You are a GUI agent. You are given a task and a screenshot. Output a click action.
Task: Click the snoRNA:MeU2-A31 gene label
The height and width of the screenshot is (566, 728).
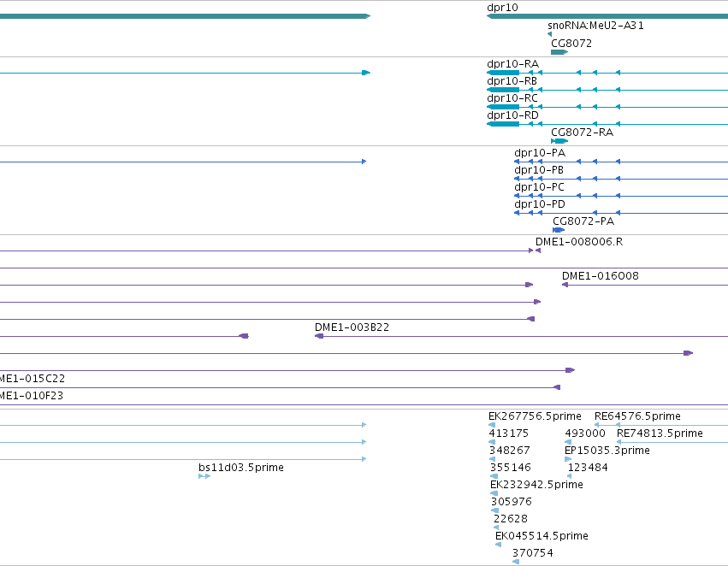tap(595, 26)
